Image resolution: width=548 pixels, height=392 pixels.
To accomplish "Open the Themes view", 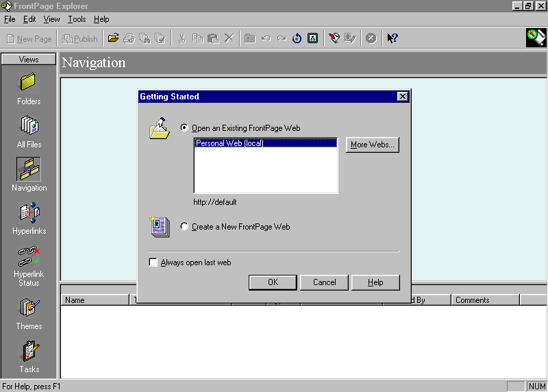I will point(29,314).
